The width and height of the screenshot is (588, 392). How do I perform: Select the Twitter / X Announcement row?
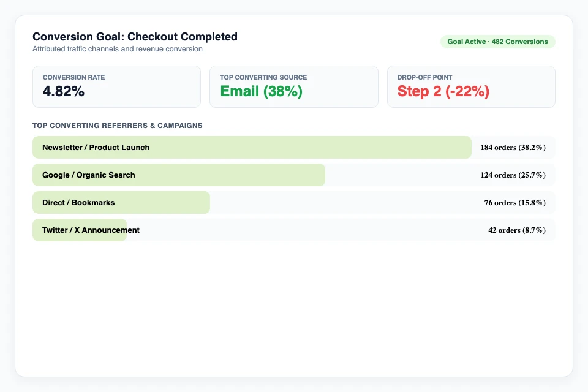coord(293,230)
